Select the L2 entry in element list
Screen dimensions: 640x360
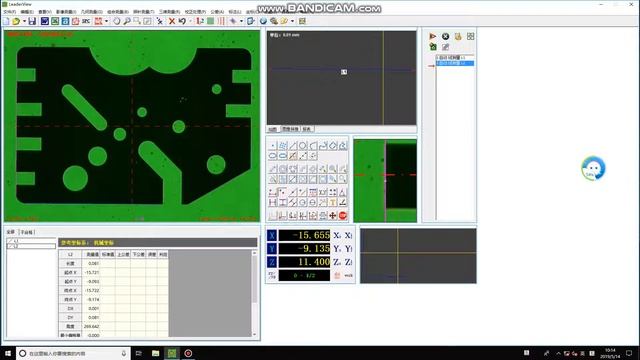31,246
